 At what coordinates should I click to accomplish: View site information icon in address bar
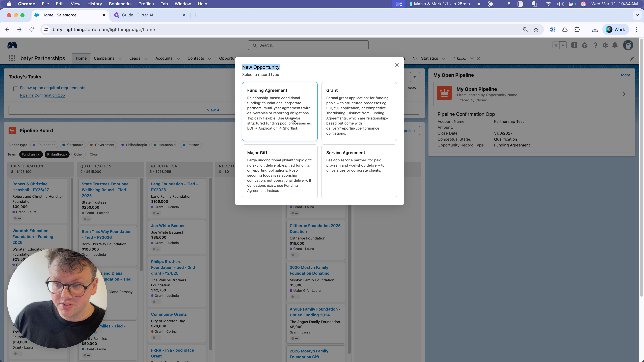(x=46, y=29)
